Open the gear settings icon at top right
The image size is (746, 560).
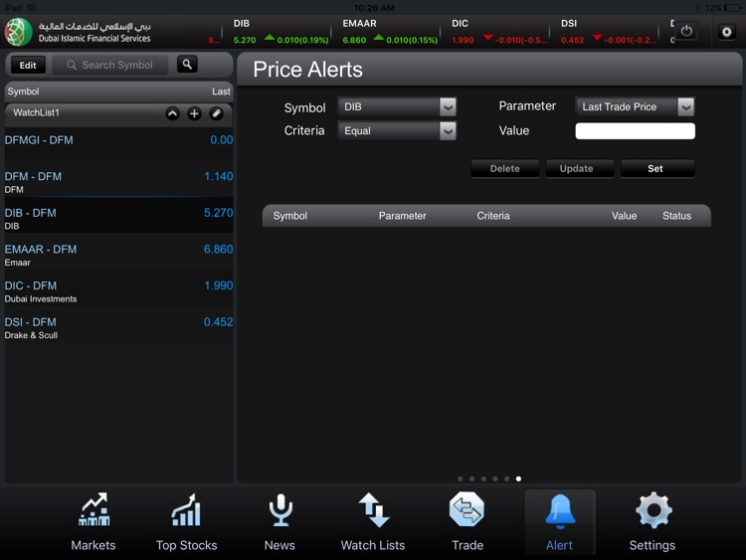point(726,32)
